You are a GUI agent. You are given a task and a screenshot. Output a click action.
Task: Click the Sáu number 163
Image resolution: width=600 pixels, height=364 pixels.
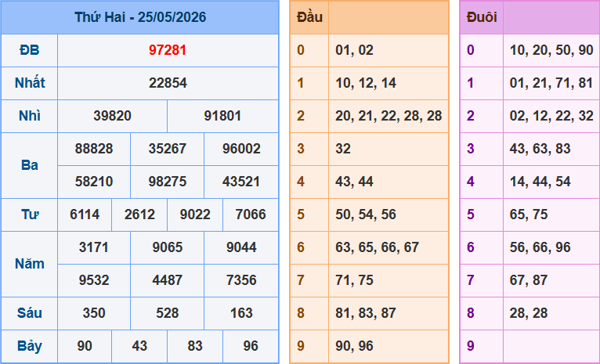coord(241,313)
